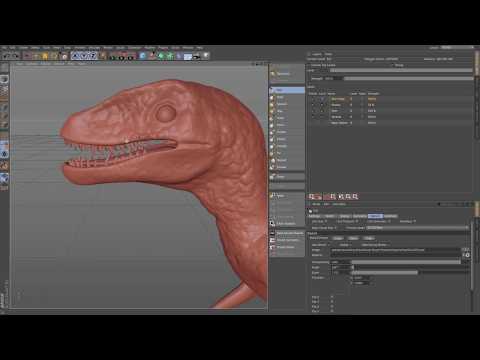Select the Wax sculpt brush
Image resolution: width=480 pixels, height=360 pixels.
point(287,111)
